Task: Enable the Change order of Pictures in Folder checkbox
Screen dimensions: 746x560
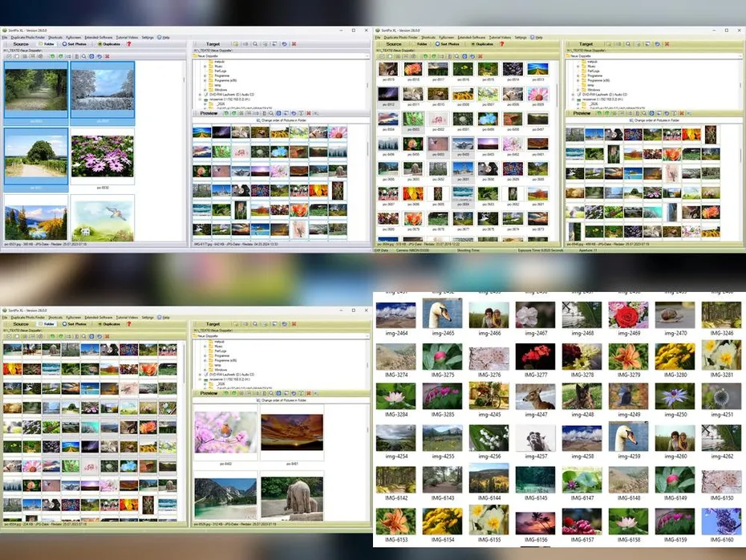Action: [x=257, y=120]
